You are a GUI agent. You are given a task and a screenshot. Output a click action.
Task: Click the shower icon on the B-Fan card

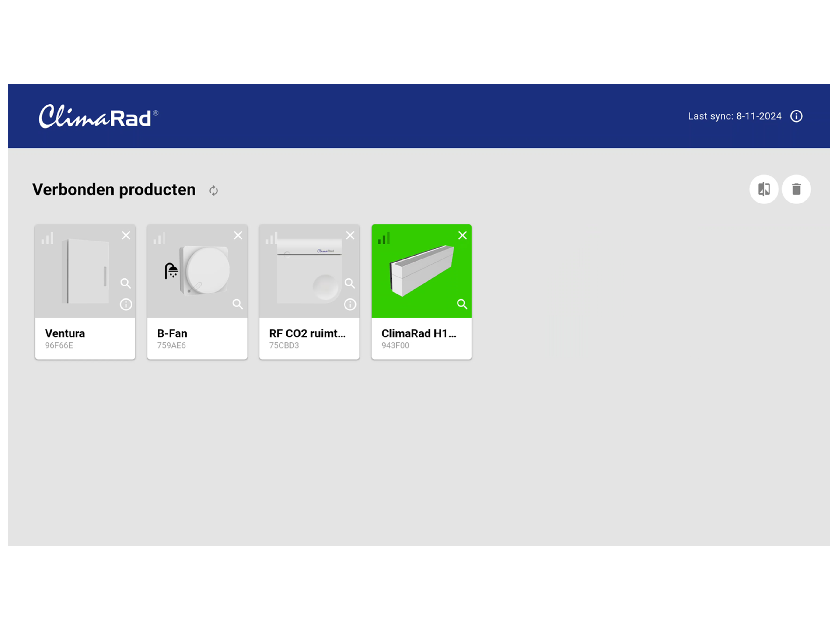[x=171, y=271]
